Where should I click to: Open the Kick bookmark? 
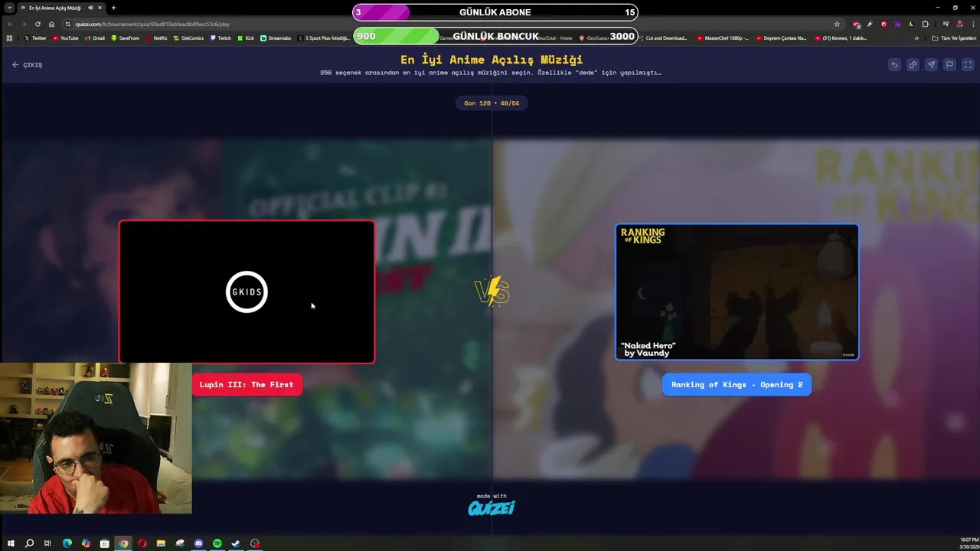(246, 38)
